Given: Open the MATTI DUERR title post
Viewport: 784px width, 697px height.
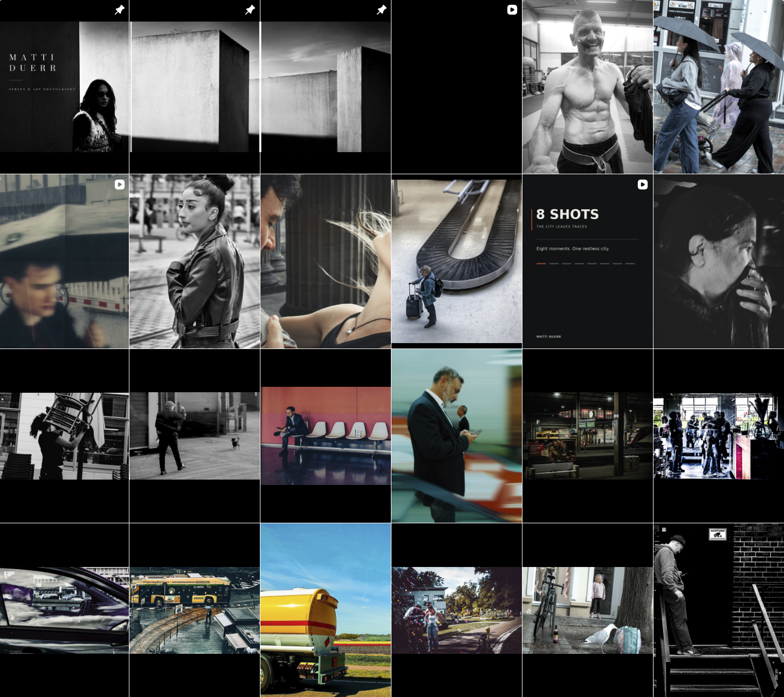Looking at the screenshot, I should [64, 87].
